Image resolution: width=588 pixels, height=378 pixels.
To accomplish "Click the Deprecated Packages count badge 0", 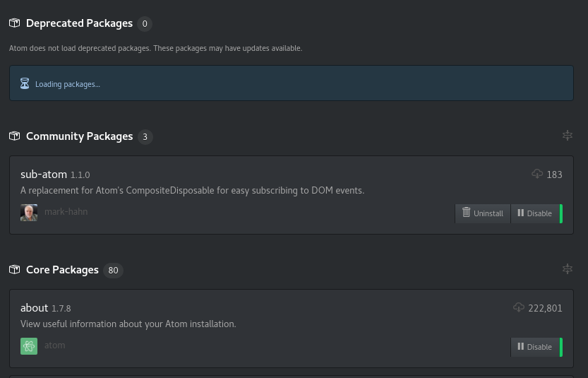I will click(145, 24).
